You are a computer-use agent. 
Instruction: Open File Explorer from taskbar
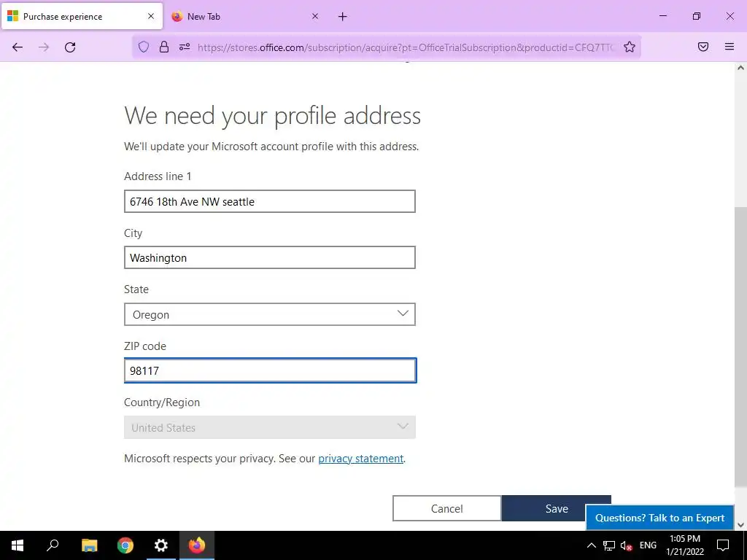(89, 545)
